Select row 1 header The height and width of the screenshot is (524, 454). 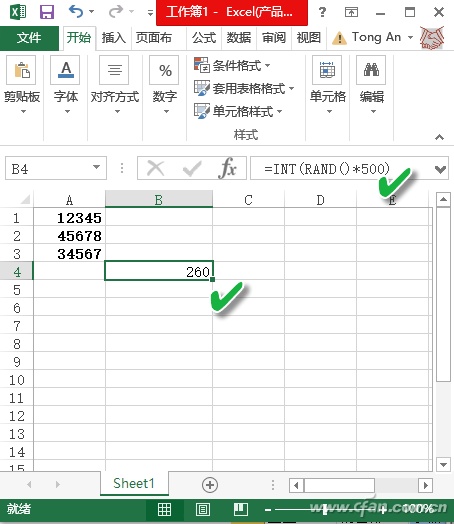pyautogui.click(x=16, y=218)
